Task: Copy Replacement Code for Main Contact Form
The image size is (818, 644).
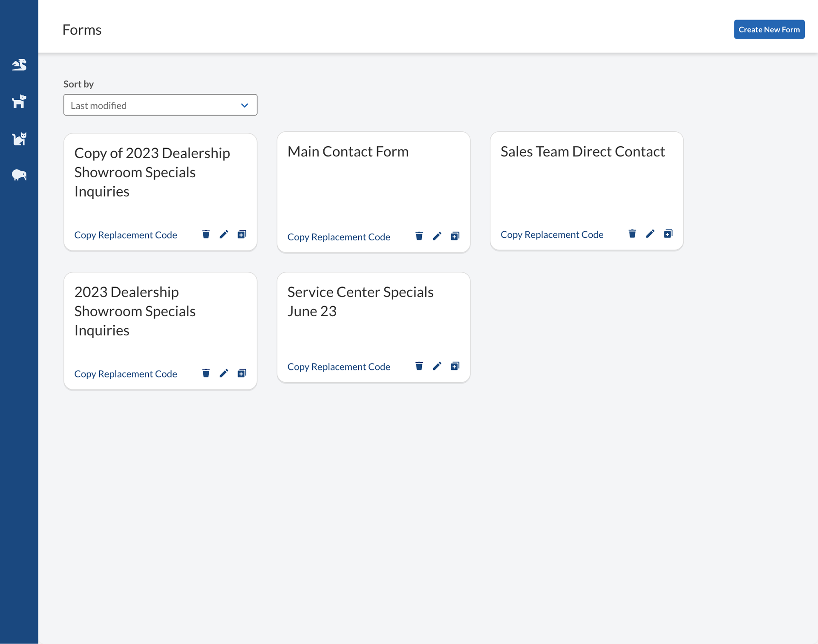Action: [x=339, y=237]
